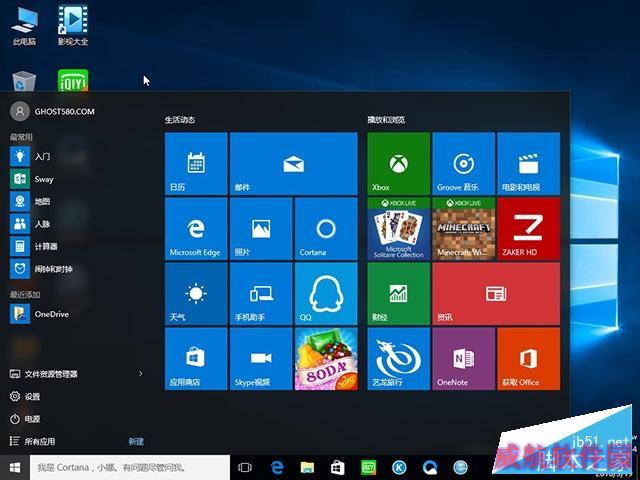Viewport: 640px width, 480px height.
Task: Launch the Microsoft Edge tile
Action: pos(196,229)
